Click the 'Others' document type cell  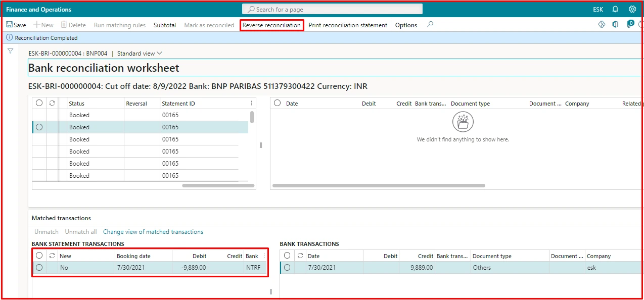[510, 268]
